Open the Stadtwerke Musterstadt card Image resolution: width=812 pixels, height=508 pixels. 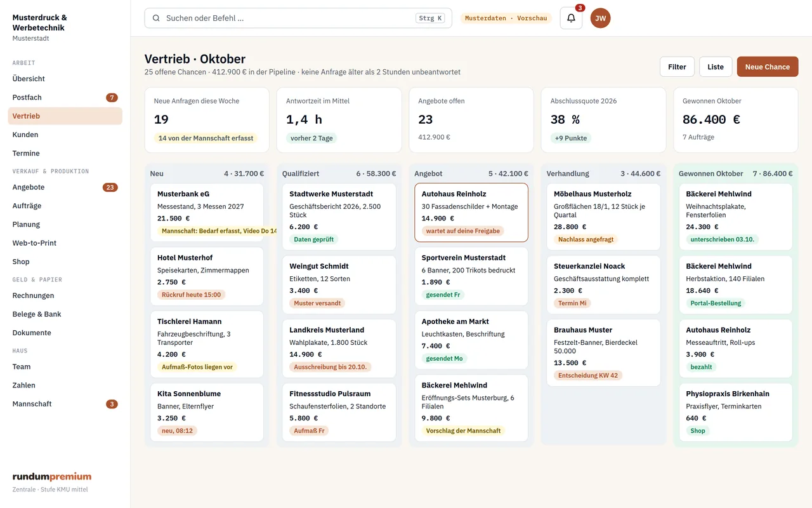coord(339,217)
